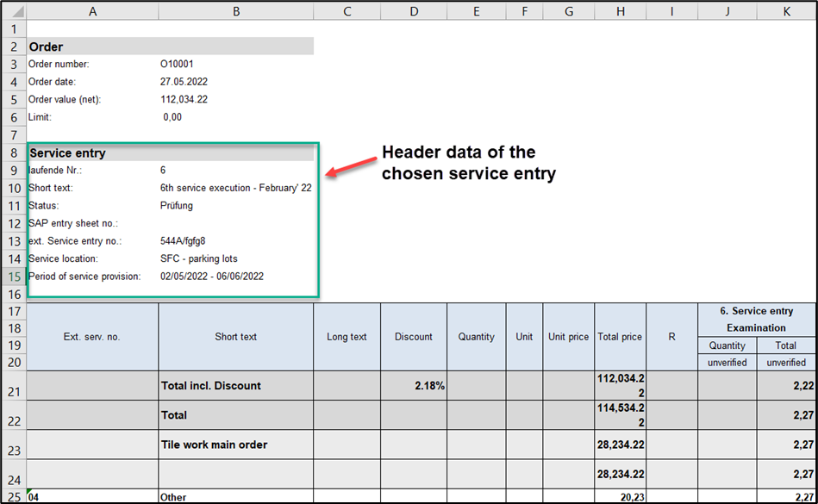Click the select-all corner of the sheet
This screenshot has height=504, width=818.
[15, 11]
